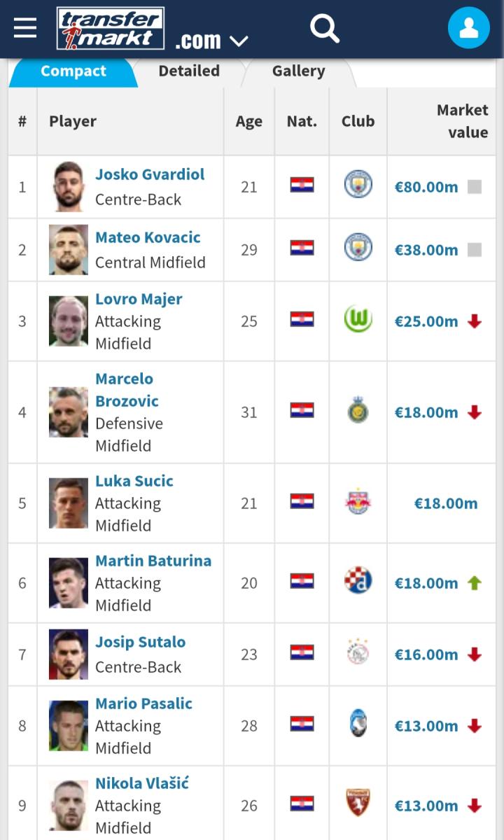Select the Compact tab
Image resolution: width=504 pixels, height=840 pixels.
[x=73, y=71]
